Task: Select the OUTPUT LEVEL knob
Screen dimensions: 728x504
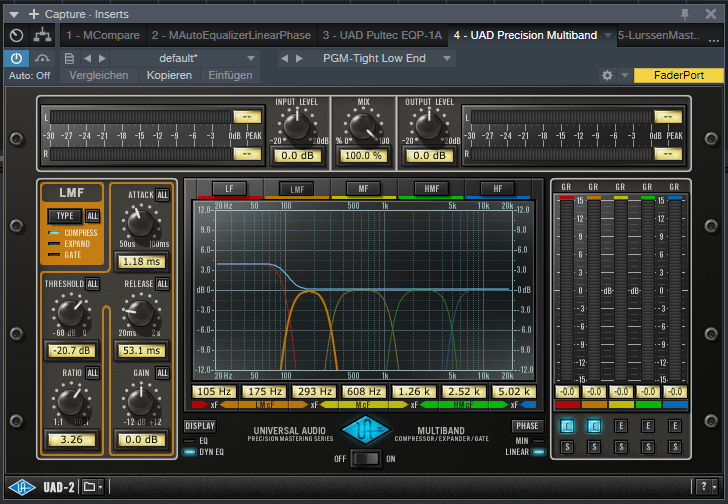Action: pos(429,125)
